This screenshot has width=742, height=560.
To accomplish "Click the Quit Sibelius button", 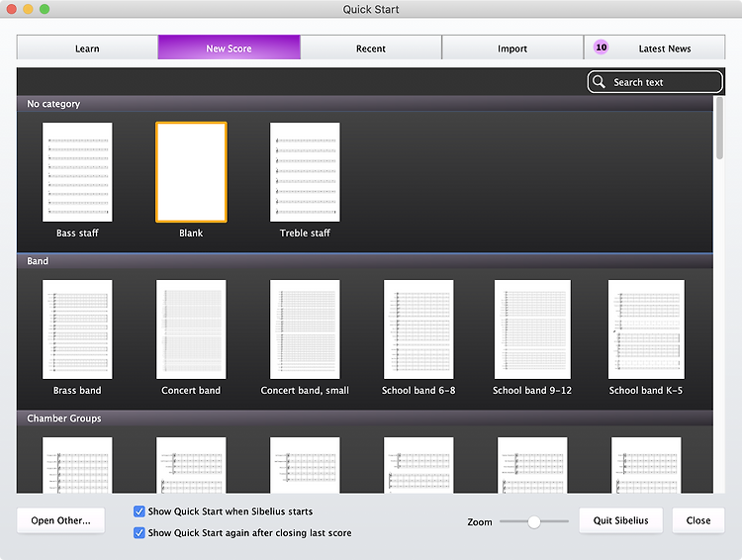I will tap(621, 520).
